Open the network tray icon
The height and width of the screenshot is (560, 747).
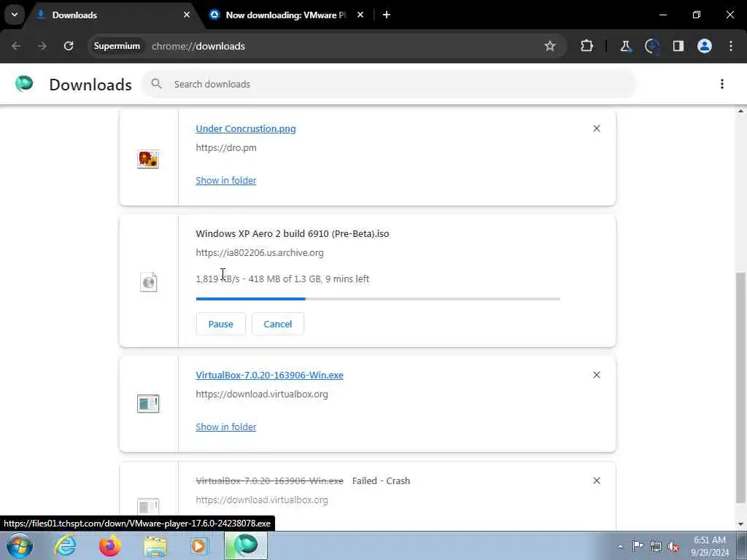656,546
